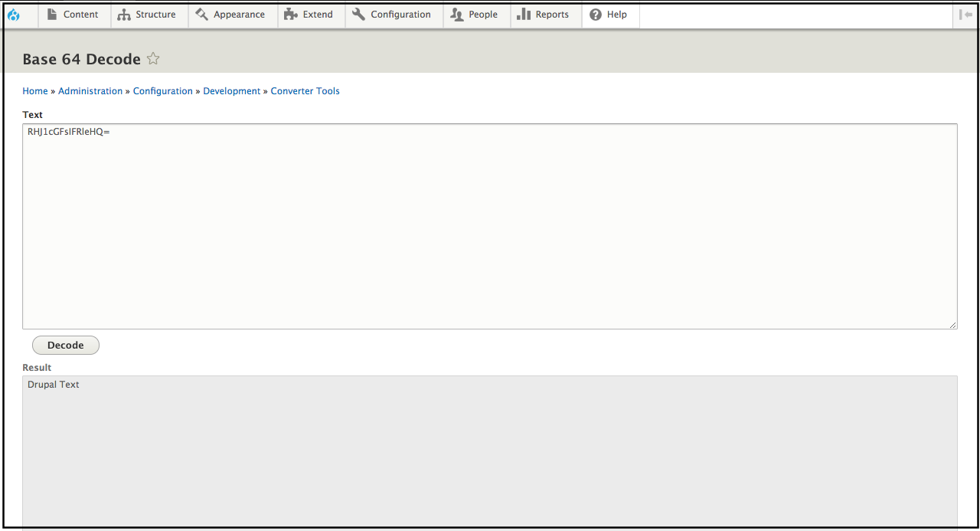This screenshot has height=531, width=980.
Task: Click the Result output textarea
Action: pos(490,451)
